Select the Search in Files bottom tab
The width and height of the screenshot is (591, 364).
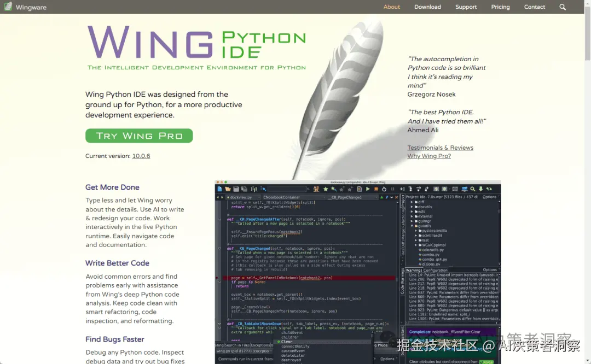pos(237,345)
